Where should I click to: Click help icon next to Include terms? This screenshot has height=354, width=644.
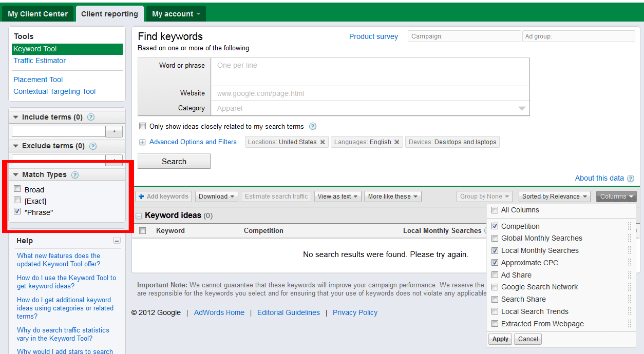click(x=91, y=117)
